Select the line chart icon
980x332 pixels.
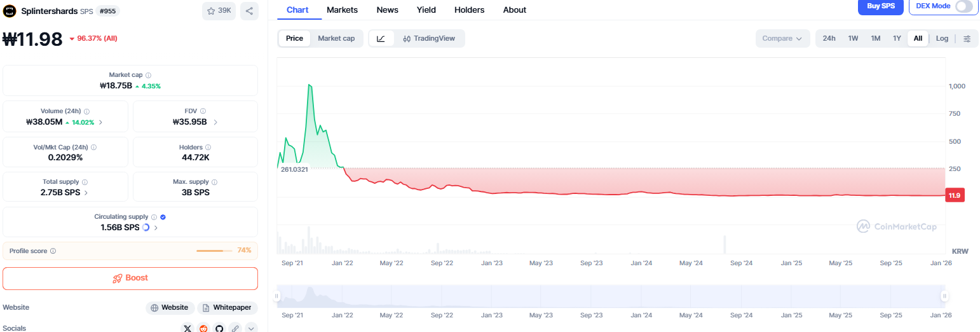(x=381, y=38)
